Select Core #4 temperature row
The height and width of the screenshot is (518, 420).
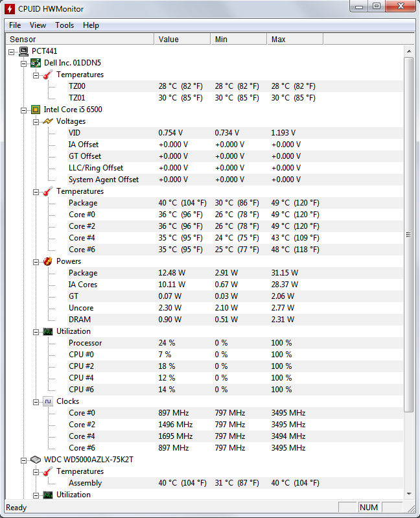pyautogui.click(x=235, y=238)
